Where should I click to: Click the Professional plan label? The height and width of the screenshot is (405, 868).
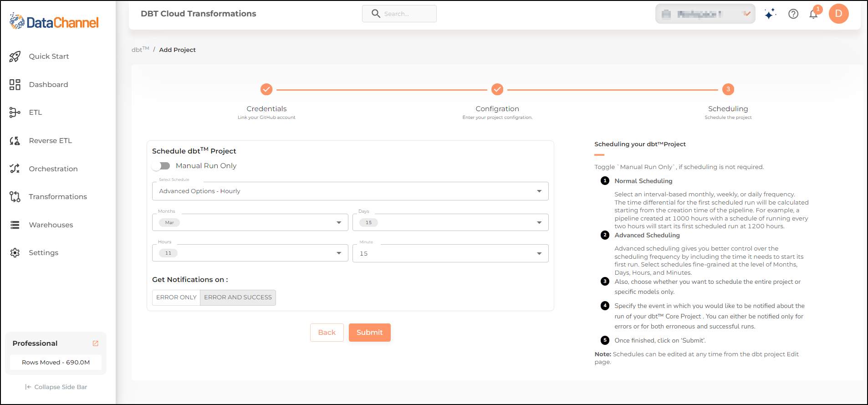[x=35, y=343]
